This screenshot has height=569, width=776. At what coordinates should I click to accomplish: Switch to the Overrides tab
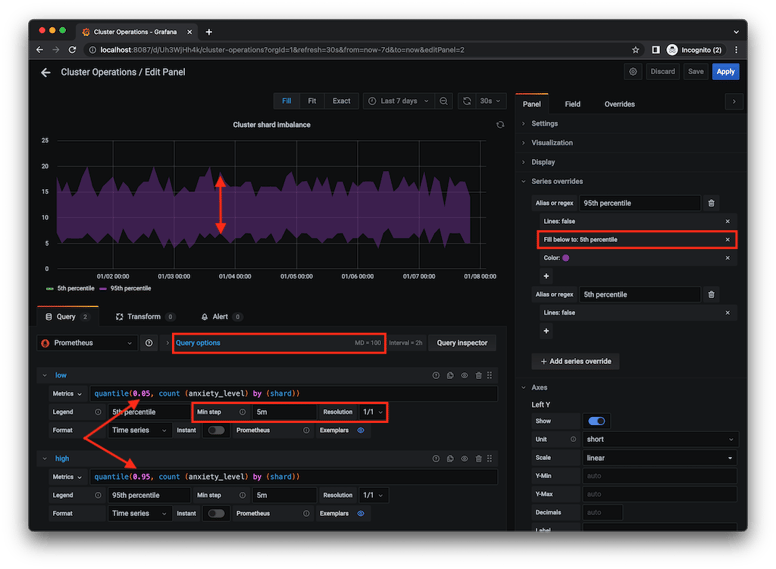pos(619,104)
